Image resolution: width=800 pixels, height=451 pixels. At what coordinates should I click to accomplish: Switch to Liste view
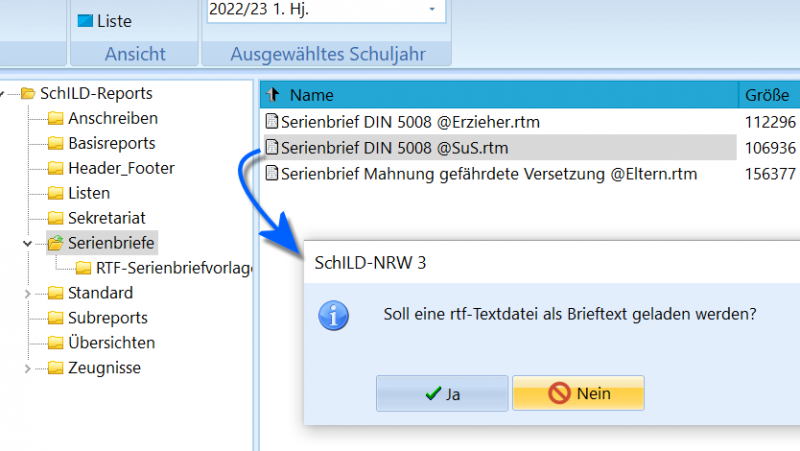pyautogui.click(x=105, y=21)
